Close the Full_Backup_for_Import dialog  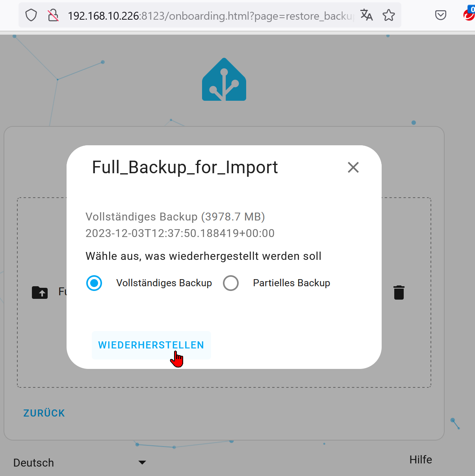(x=353, y=167)
